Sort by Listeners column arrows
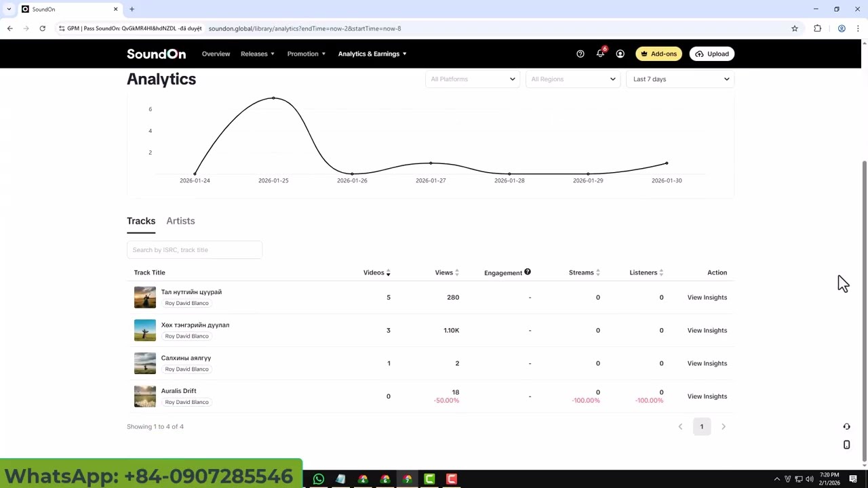Image resolution: width=868 pixels, height=488 pixels. pyautogui.click(x=661, y=272)
